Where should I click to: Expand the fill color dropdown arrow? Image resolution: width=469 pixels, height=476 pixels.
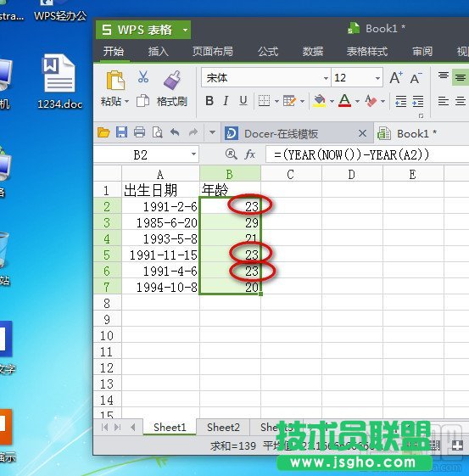[332, 101]
